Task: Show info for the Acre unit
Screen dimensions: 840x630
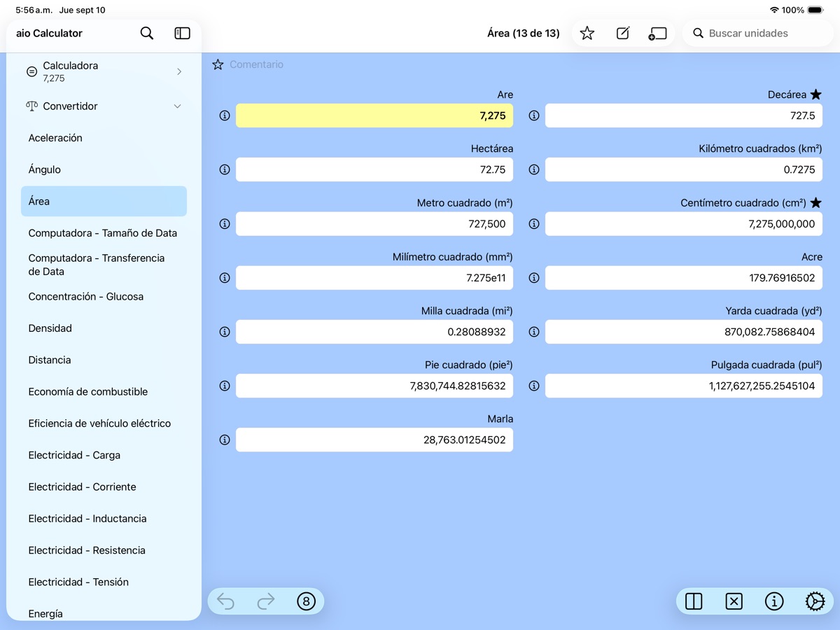Action: [534, 278]
